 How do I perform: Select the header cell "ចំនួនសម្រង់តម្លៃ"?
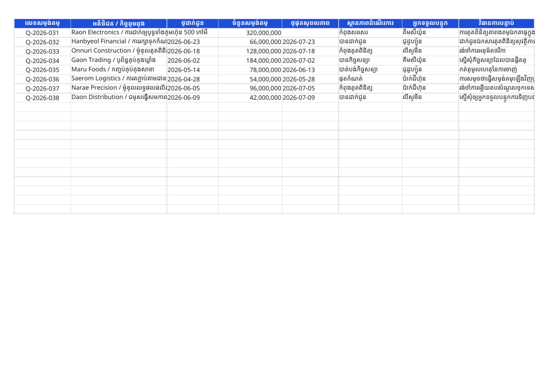[x=250, y=23]
